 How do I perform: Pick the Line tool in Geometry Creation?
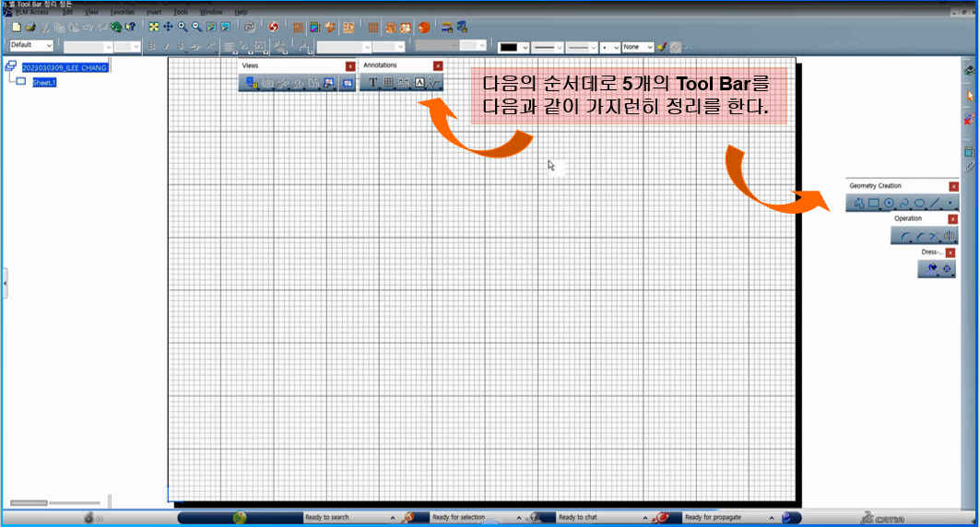(935, 203)
